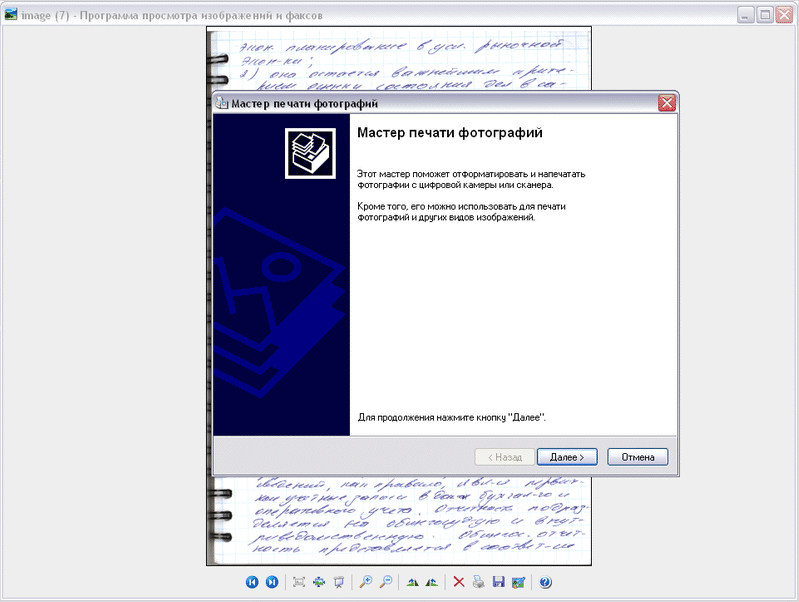Rotate image counterclockwise icon
Screen dimensions: 799x602
pos(432,582)
